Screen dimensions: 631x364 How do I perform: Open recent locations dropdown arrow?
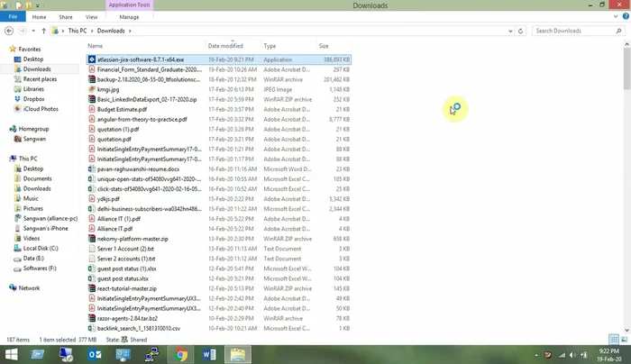(x=33, y=31)
